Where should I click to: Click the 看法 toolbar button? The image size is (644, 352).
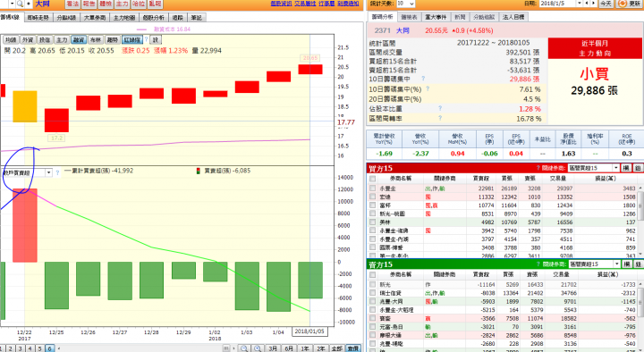[72, 4]
